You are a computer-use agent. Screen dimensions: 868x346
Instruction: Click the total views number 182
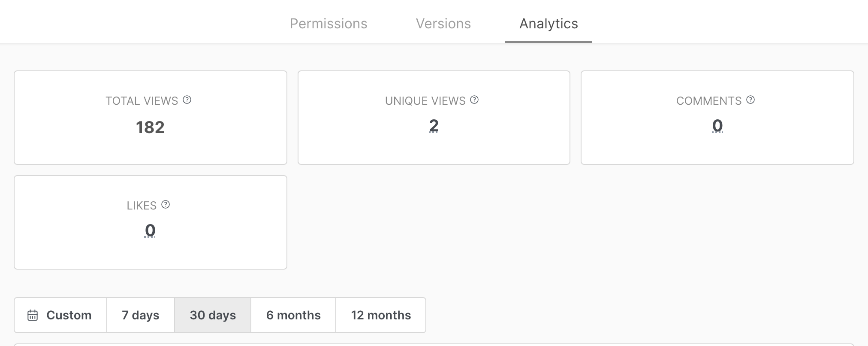150,127
